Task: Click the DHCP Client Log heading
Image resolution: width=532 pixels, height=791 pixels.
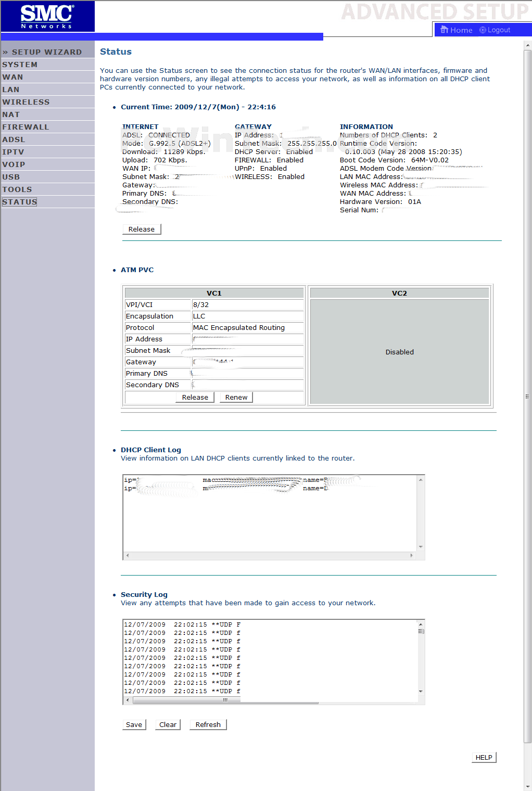Action: tap(151, 450)
